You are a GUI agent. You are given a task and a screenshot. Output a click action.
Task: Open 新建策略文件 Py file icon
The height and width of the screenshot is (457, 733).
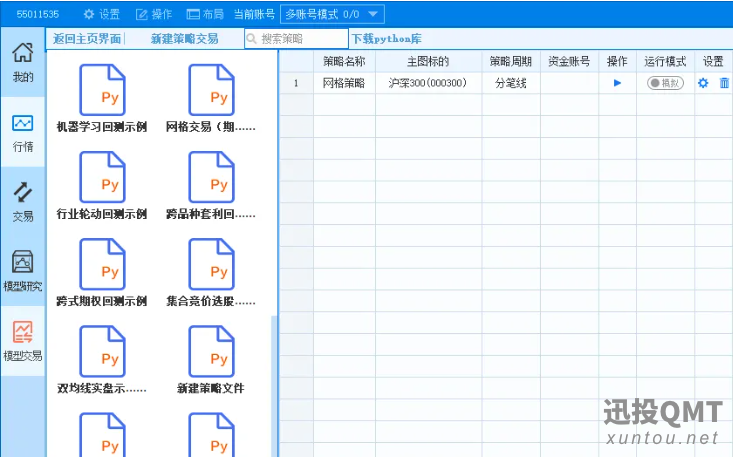(211, 351)
